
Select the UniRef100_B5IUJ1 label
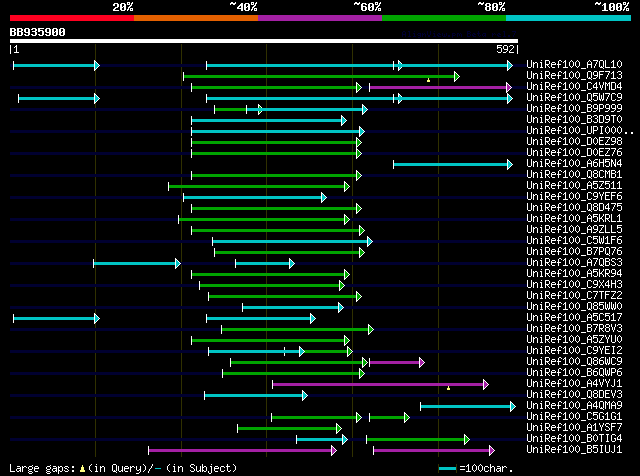click(574, 450)
